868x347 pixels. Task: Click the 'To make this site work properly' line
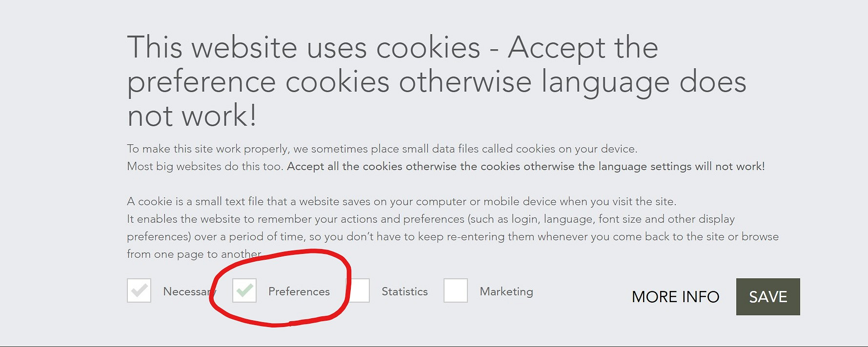[x=382, y=149]
